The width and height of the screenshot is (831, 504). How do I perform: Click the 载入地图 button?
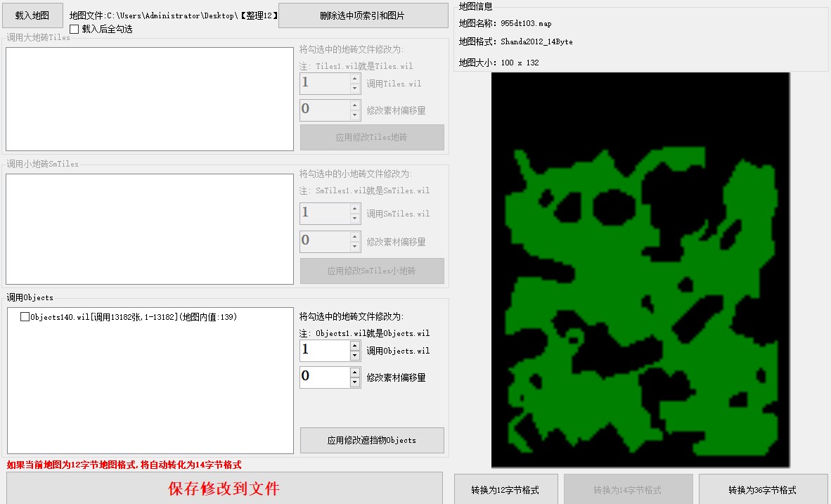pos(32,15)
